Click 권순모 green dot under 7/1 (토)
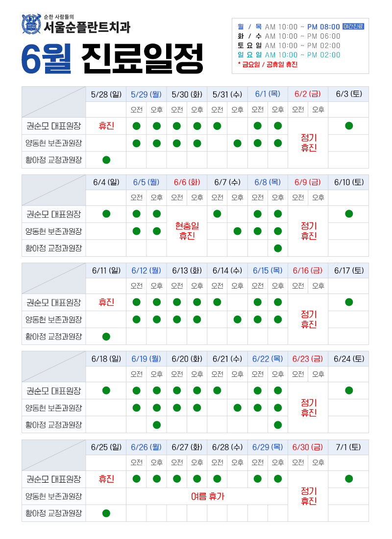The height and width of the screenshot is (539, 392). pyautogui.click(x=349, y=479)
